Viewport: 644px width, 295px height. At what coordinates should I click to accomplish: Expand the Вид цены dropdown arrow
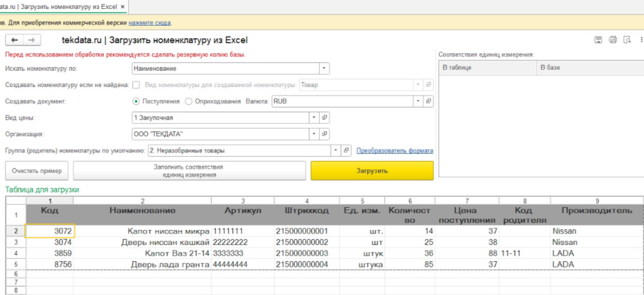[x=314, y=118]
